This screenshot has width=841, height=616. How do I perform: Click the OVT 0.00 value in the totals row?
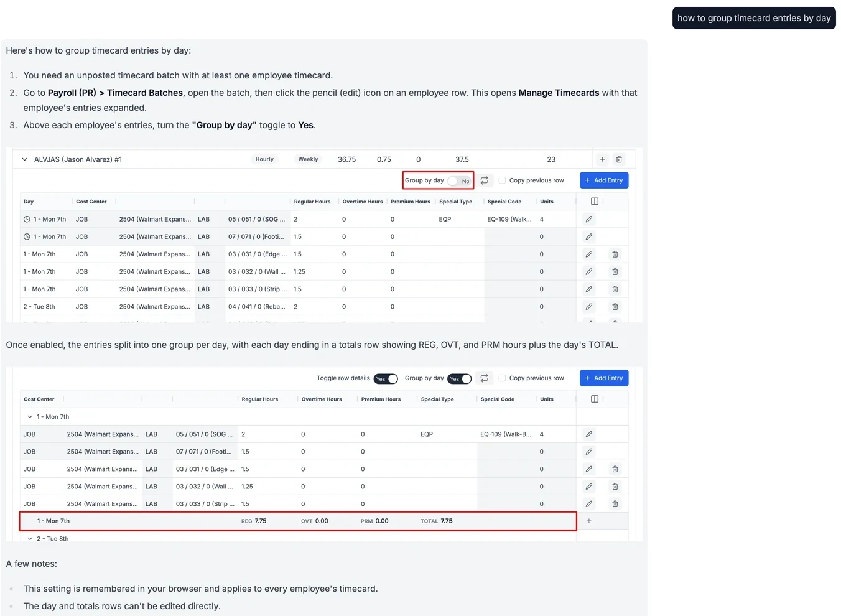pyautogui.click(x=315, y=521)
